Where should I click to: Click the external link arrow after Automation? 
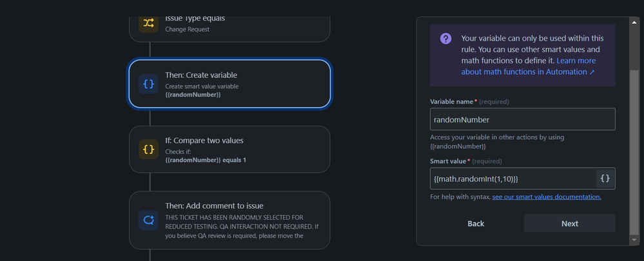tap(592, 72)
